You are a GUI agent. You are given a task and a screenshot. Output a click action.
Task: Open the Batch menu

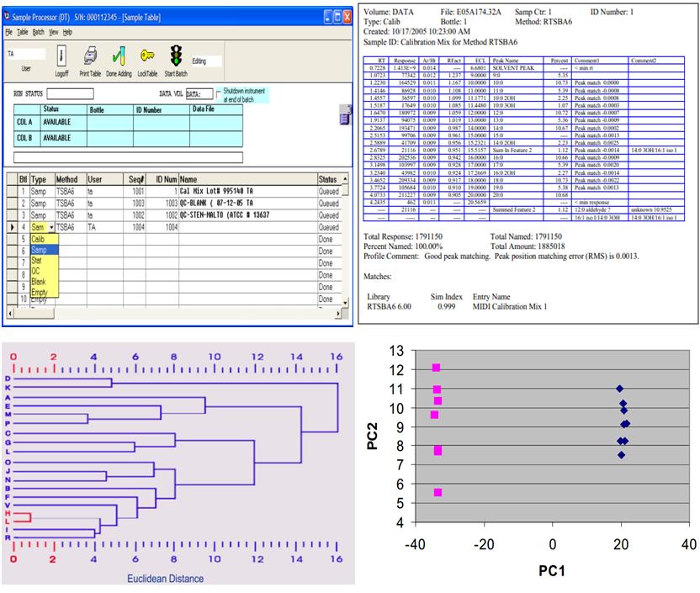39,31
